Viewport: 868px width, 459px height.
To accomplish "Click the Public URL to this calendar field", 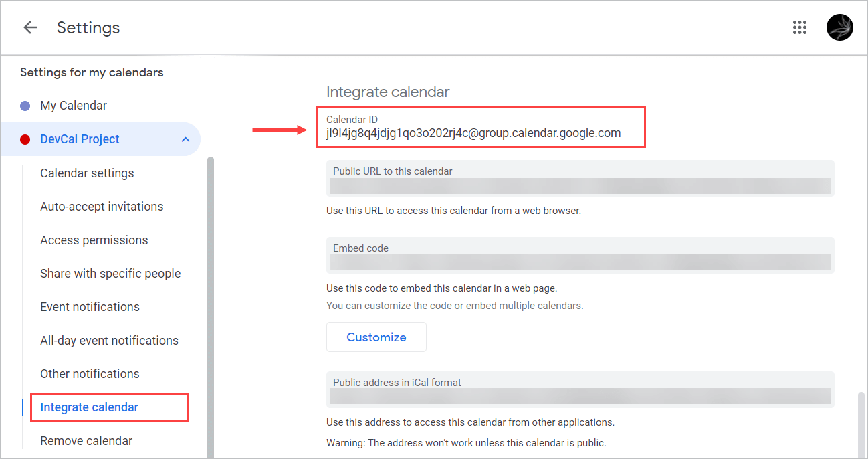I will click(x=580, y=178).
